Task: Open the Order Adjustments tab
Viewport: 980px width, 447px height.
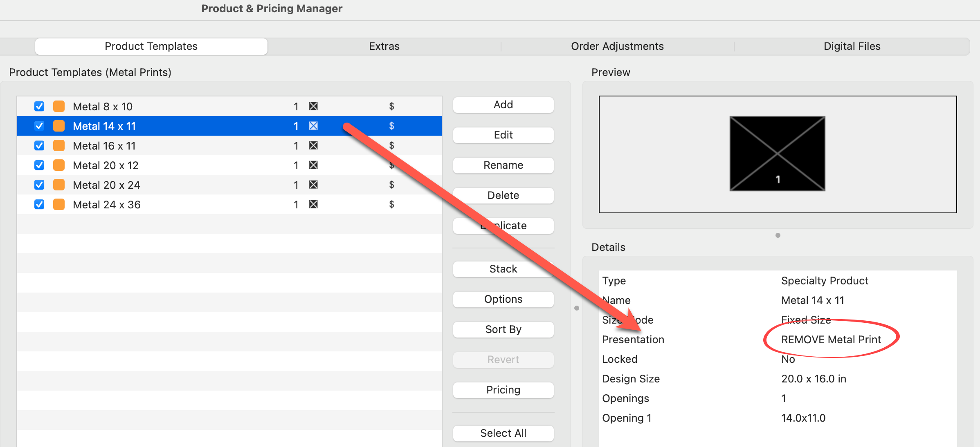Action: 617,46
